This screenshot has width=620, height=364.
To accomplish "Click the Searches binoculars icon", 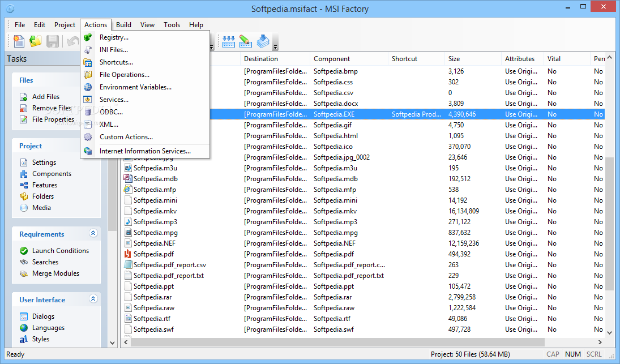I will coord(24,262).
